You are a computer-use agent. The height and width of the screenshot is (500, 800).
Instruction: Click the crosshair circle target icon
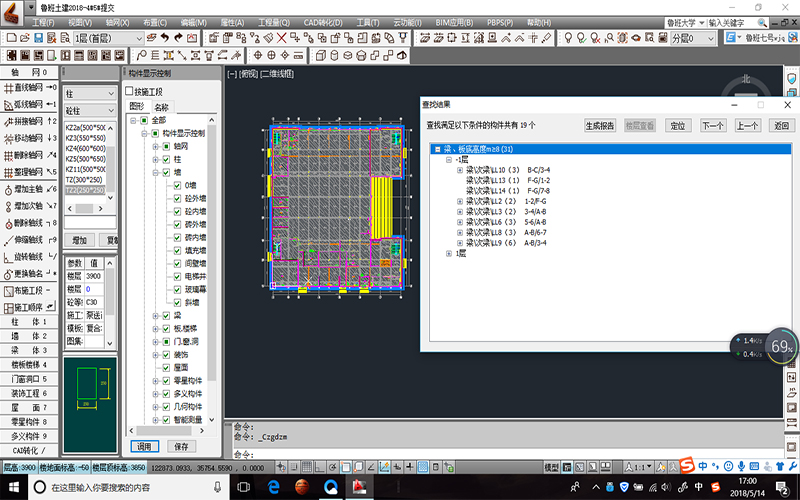click(x=258, y=55)
